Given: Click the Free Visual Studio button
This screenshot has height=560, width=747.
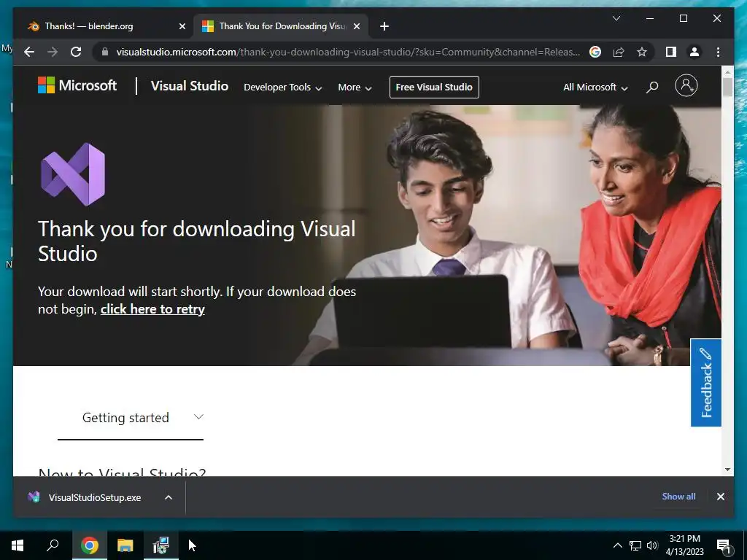Looking at the screenshot, I should click(434, 87).
